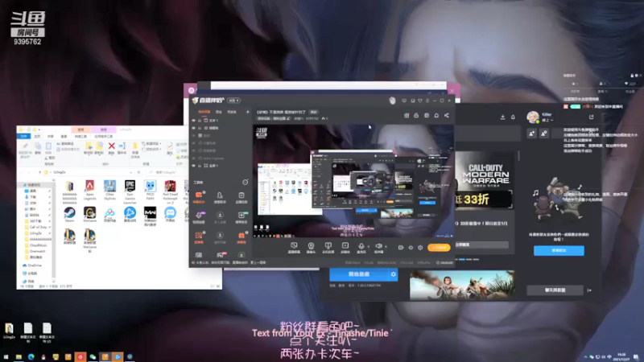
Task: Toggle visibility eye of second scene source
Action: tap(193, 128)
